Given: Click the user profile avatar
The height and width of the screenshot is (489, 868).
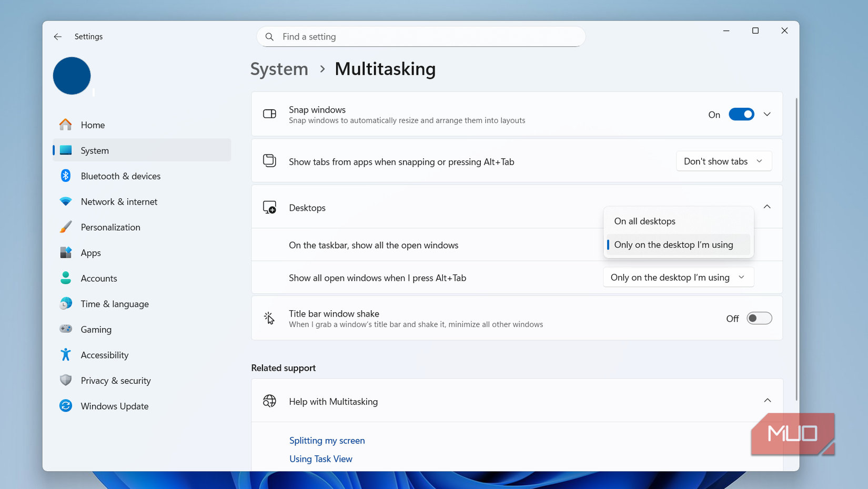Looking at the screenshot, I should pyautogui.click(x=72, y=76).
